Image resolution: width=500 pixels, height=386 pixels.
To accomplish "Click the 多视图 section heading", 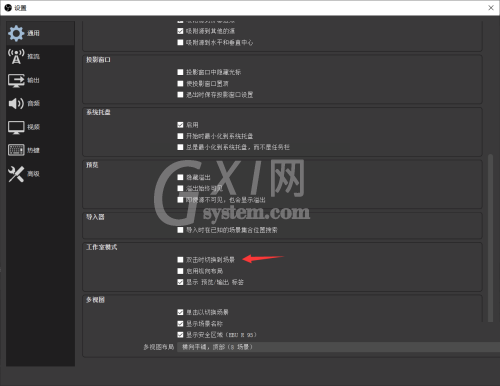I will pos(95,300).
